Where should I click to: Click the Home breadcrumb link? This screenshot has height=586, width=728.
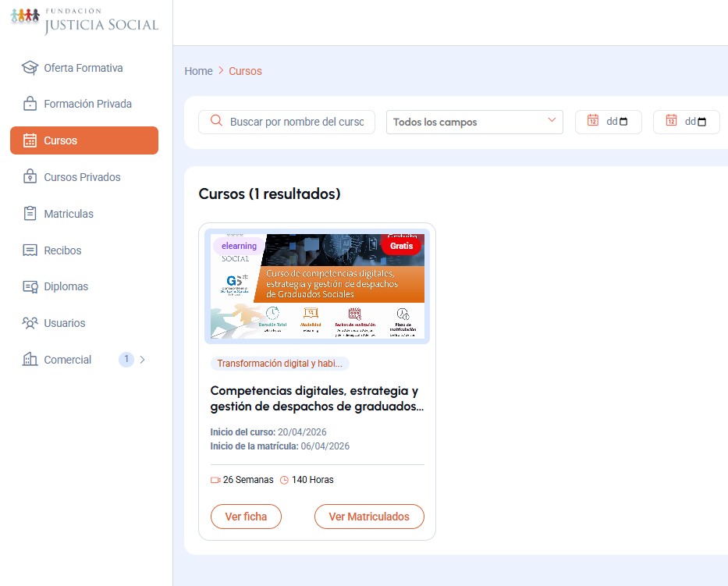click(198, 71)
